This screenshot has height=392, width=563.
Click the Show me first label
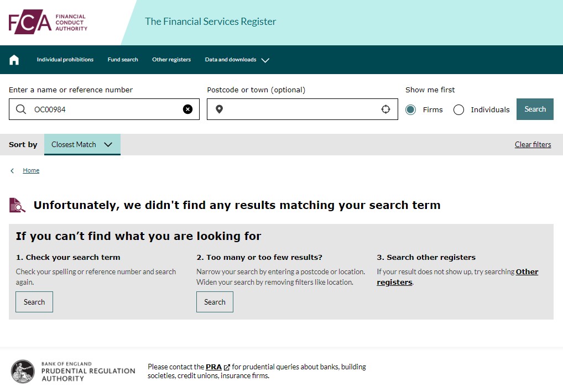(430, 90)
